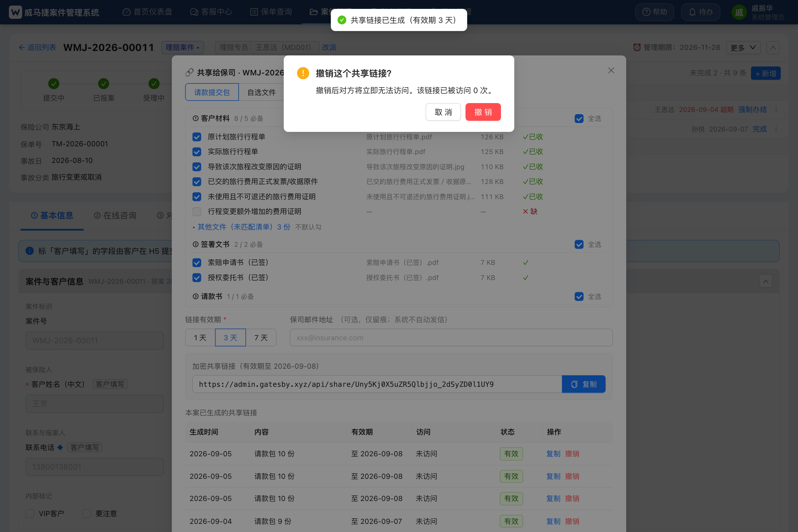The height and width of the screenshot is (532, 798).
Task: Click the encrypted share link URL field
Action: 377,384
